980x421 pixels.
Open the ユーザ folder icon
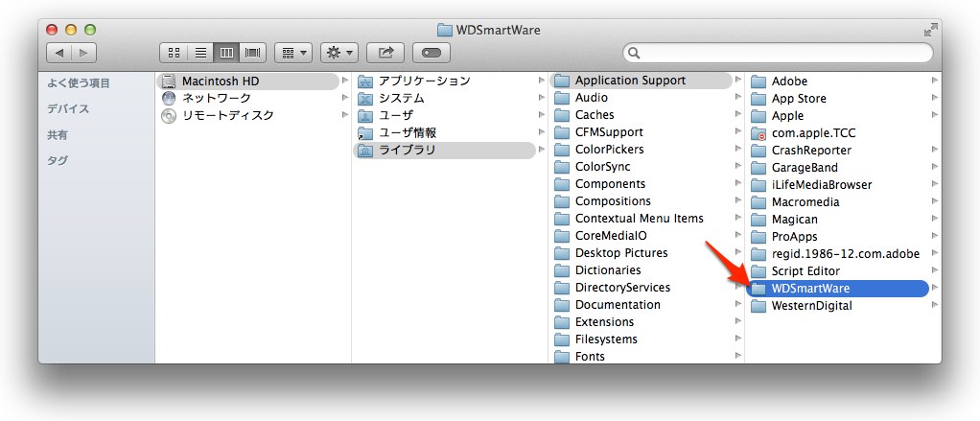tap(365, 115)
